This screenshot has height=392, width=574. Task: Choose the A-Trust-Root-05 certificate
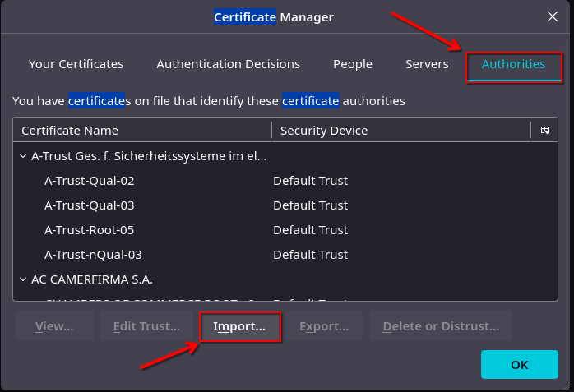89,229
